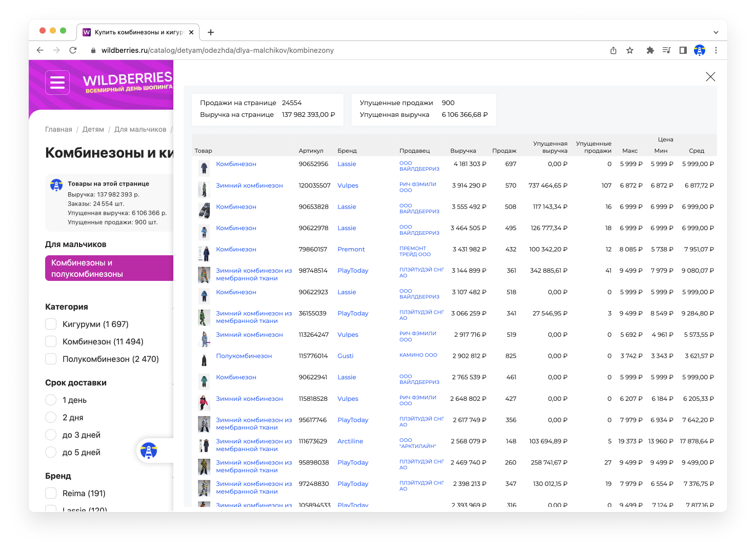Open Полукомбинезон product link
This screenshot has height=550, width=756.
(244, 356)
